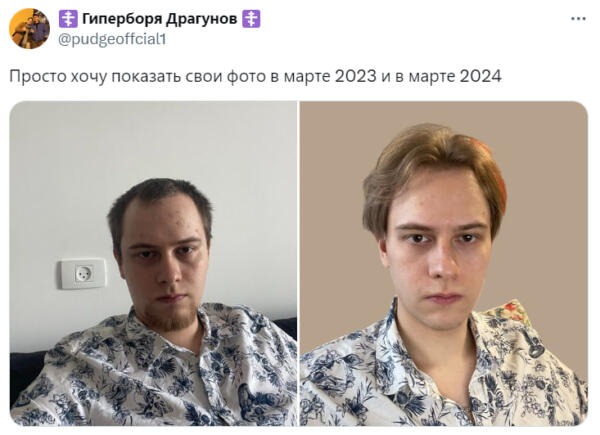Screen dimensions: 600x435
Task: Click the purple cross emoji before the name
Action: click(x=68, y=19)
